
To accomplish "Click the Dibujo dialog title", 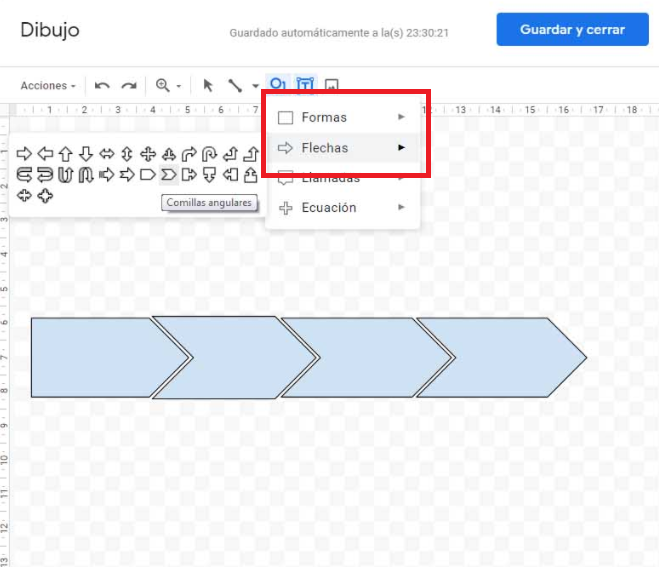I will tap(50, 30).
